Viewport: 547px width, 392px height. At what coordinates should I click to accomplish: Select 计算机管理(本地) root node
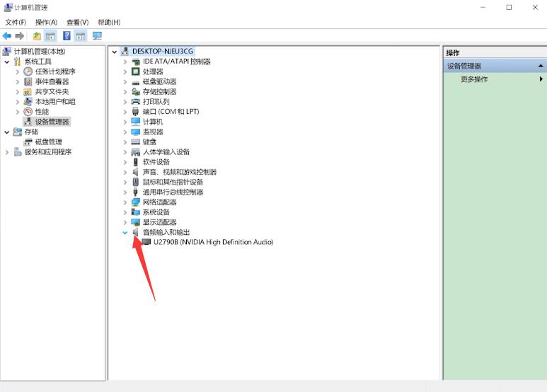40,52
